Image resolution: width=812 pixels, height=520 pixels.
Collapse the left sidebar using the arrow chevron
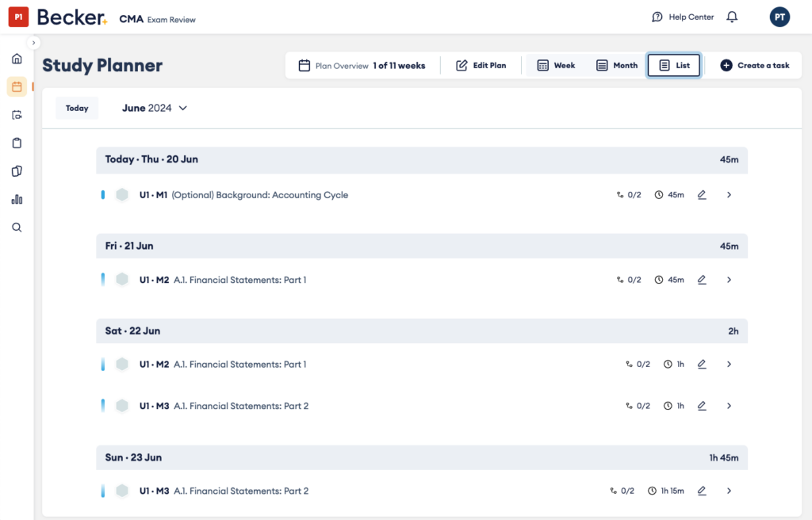[x=33, y=42]
